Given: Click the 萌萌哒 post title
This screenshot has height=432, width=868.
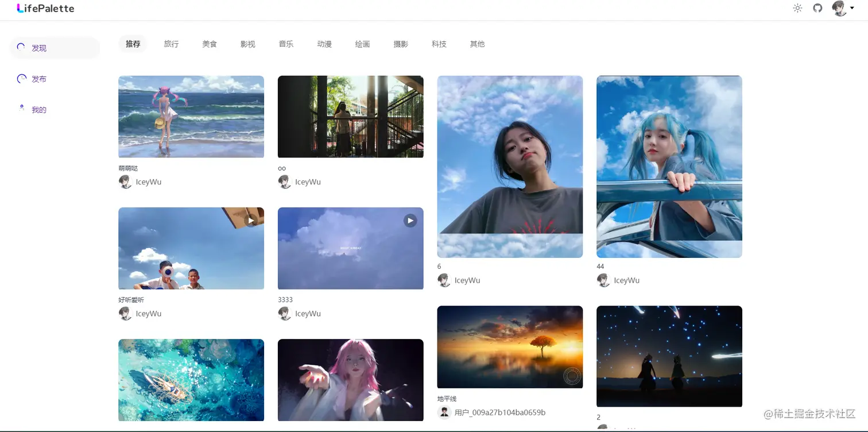Looking at the screenshot, I should [128, 168].
